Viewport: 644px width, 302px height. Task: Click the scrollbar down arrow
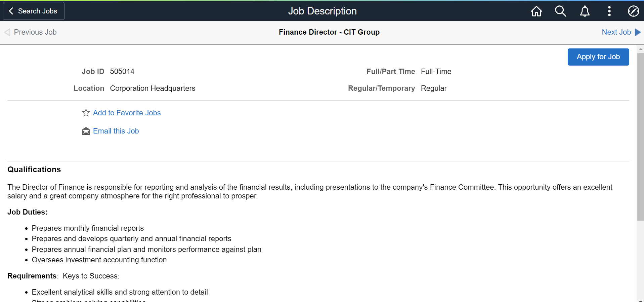coord(640,300)
